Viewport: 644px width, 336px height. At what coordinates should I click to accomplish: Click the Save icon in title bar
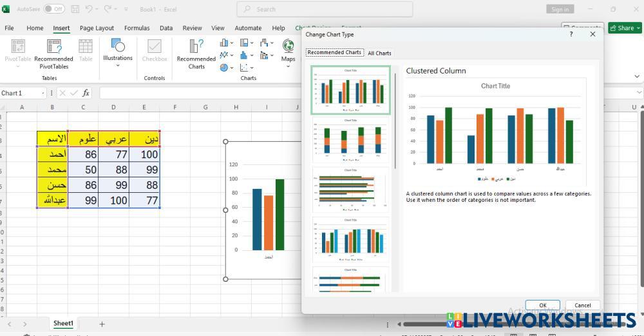point(75,9)
